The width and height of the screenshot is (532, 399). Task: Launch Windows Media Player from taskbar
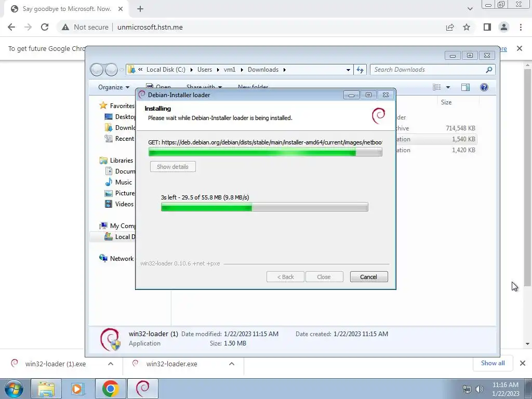(x=77, y=389)
